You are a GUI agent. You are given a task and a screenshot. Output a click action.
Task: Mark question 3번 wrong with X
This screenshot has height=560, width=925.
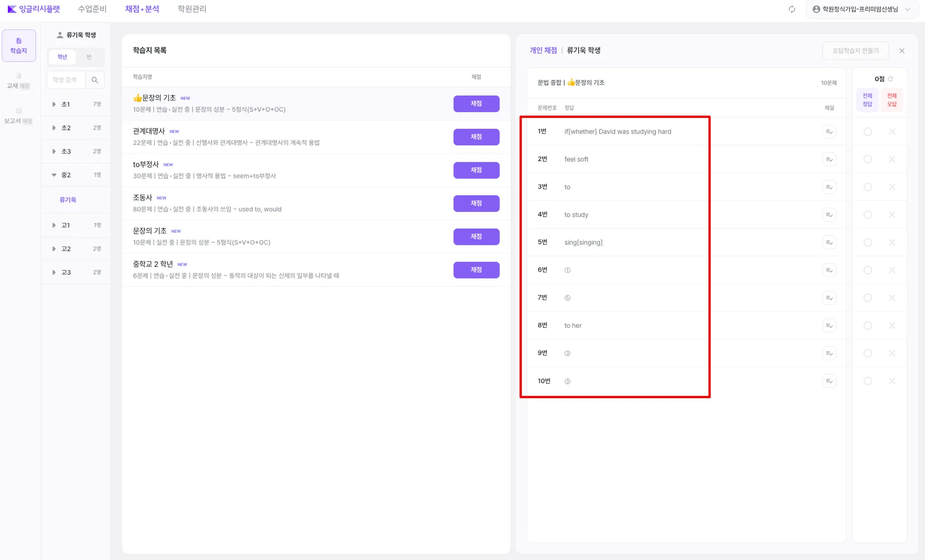pos(892,187)
